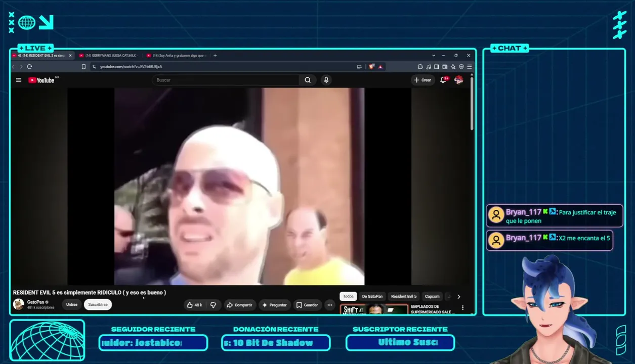Open more actions three-dot button under video
Screen dimensions: 635x364
(x=330, y=305)
